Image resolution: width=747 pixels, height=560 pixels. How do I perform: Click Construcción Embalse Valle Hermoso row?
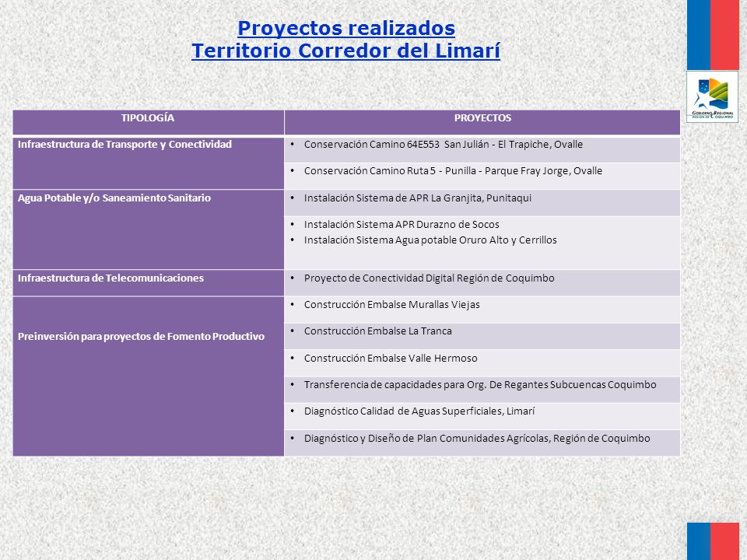click(482, 363)
